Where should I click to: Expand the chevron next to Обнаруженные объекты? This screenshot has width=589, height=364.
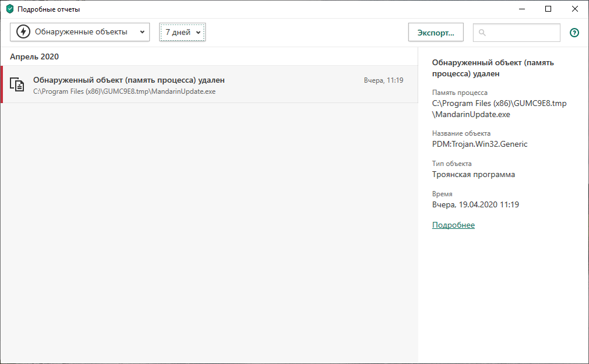click(143, 32)
